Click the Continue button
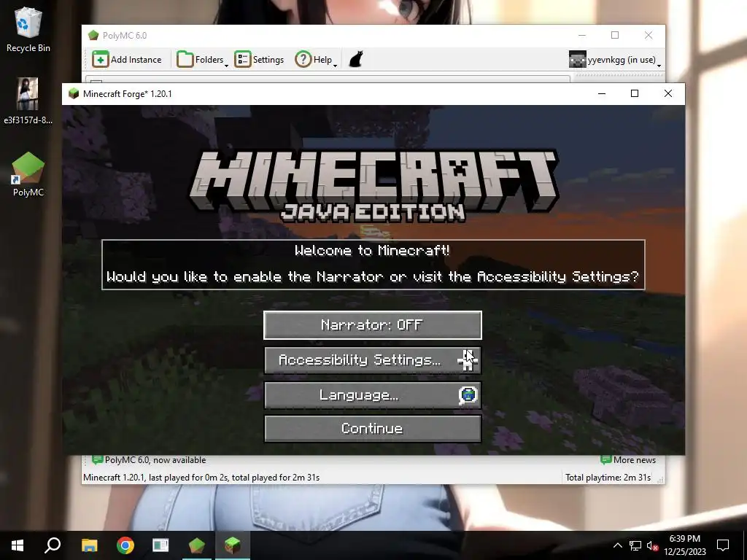The width and height of the screenshot is (747, 560). coord(373,429)
